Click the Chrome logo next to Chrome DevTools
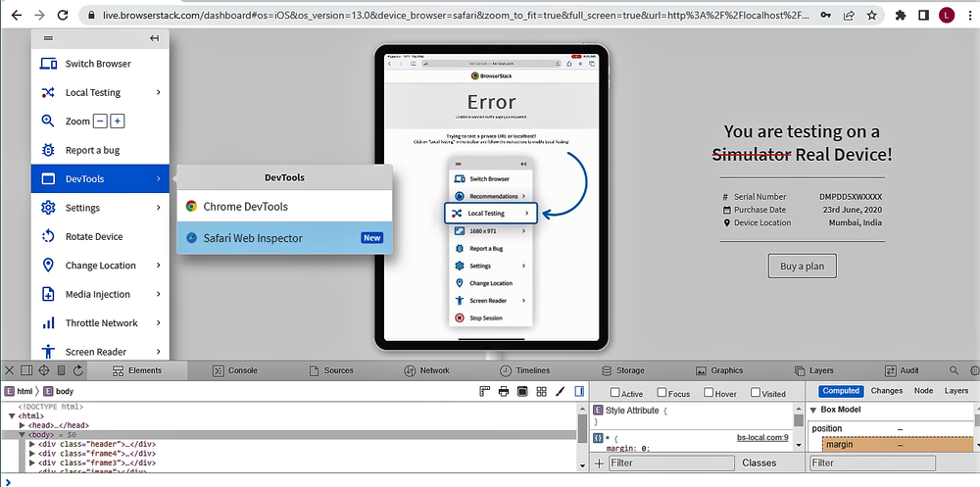 point(192,207)
